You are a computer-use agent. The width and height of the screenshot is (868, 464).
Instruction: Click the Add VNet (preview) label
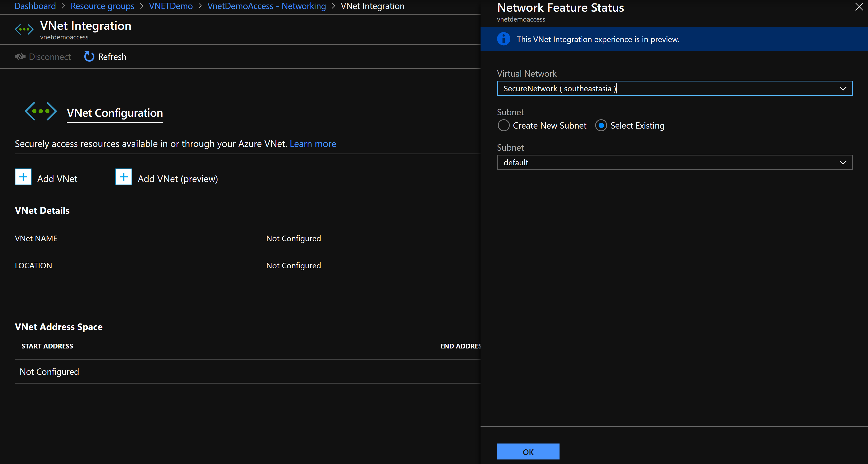pos(178,179)
